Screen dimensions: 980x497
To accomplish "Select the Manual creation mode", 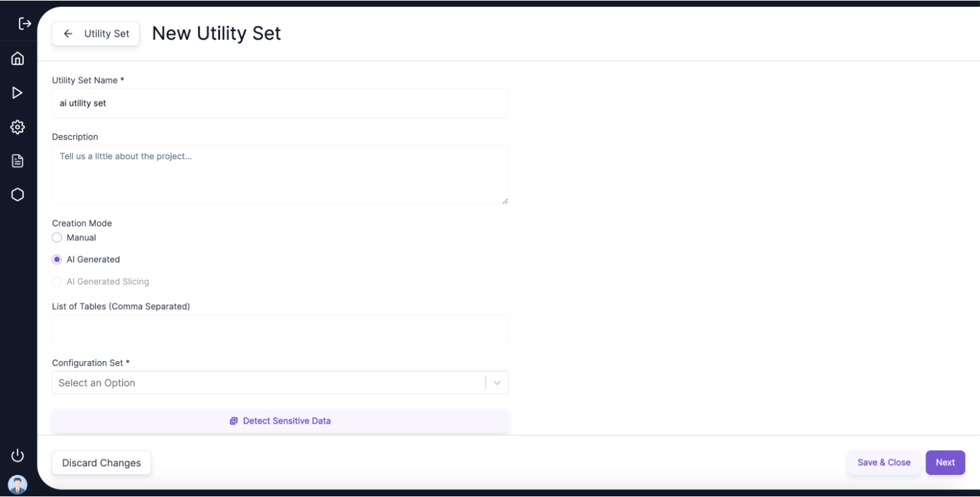I will coord(57,238).
